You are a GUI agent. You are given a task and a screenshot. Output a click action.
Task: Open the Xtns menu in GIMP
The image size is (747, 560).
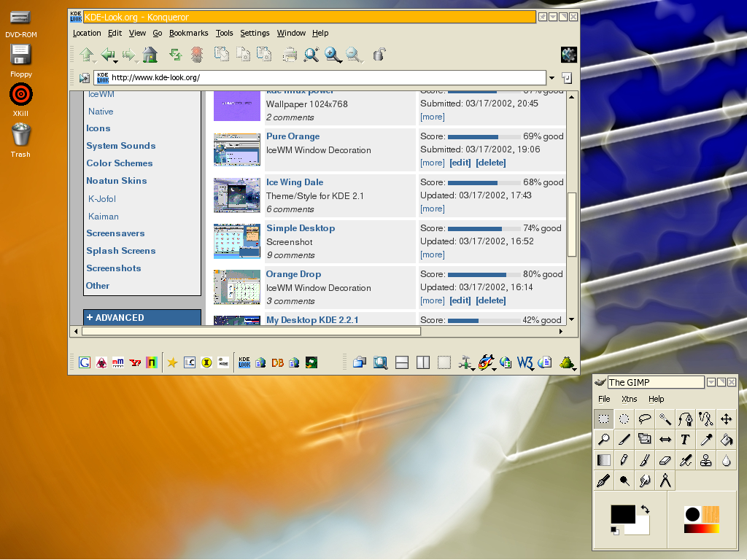(630, 399)
